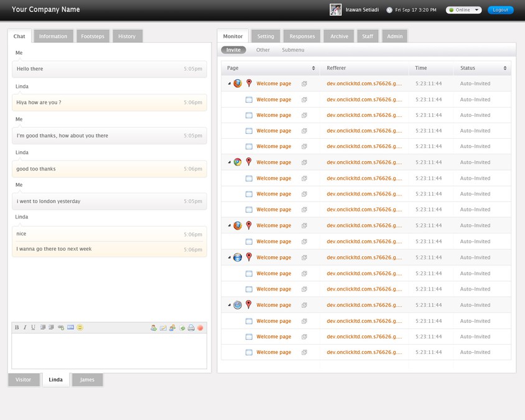Toggle underline formatting in the chat editor
Image resolution: width=525 pixels, height=420 pixels.
point(32,327)
